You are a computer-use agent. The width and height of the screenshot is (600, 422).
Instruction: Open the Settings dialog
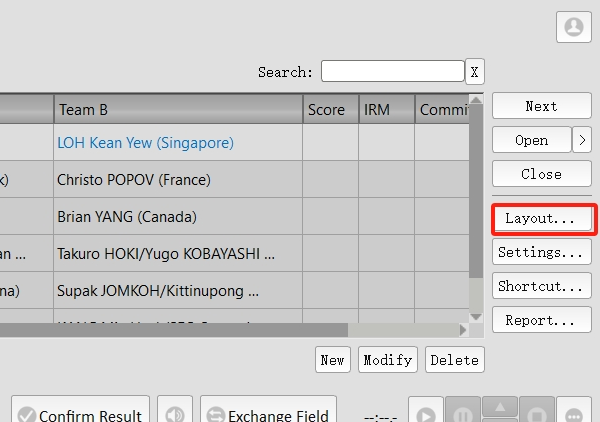pos(541,253)
